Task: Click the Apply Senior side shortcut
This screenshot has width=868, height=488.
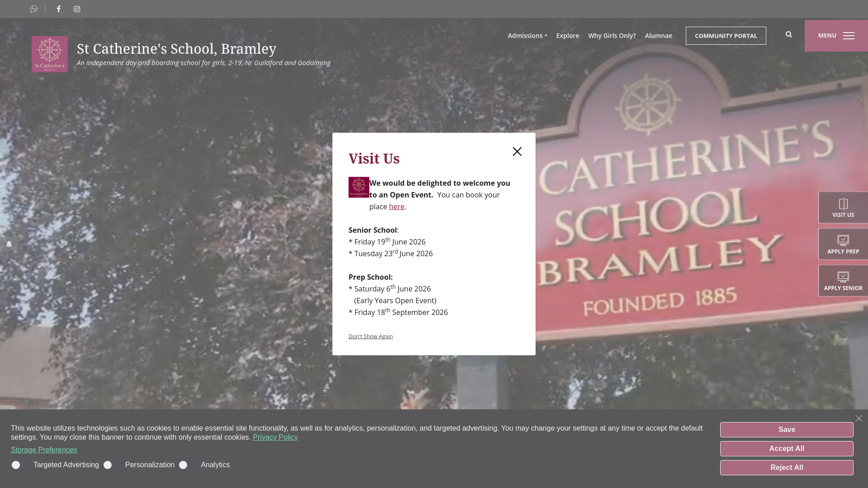Action: click(x=843, y=281)
